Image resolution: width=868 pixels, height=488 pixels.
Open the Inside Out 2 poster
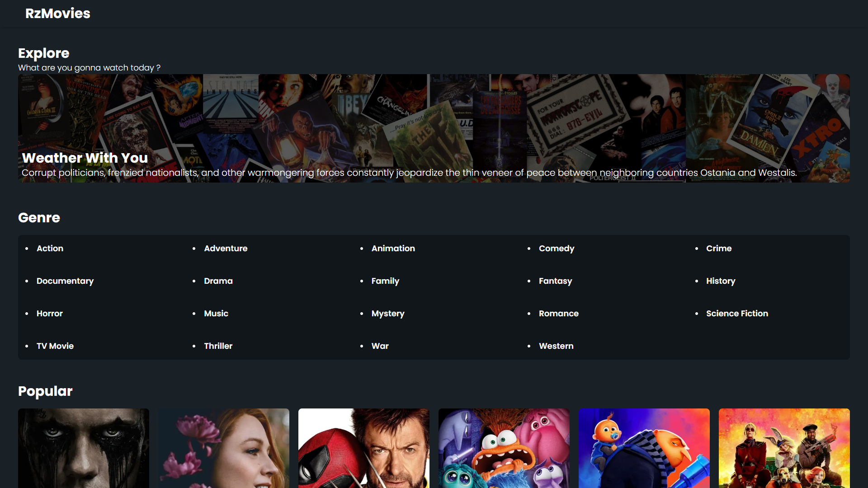pos(504,448)
